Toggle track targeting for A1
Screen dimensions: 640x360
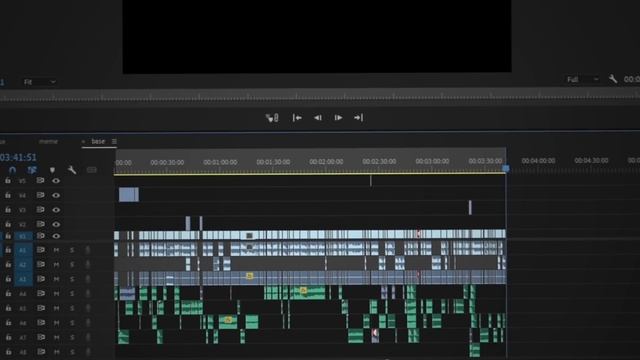(x=23, y=250)
